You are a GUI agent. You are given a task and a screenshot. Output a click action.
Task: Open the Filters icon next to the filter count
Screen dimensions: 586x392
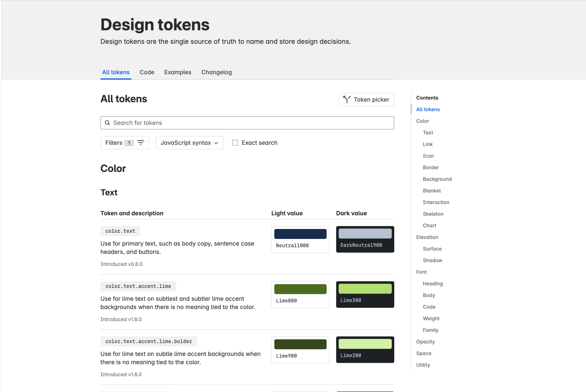pos(140,142)
